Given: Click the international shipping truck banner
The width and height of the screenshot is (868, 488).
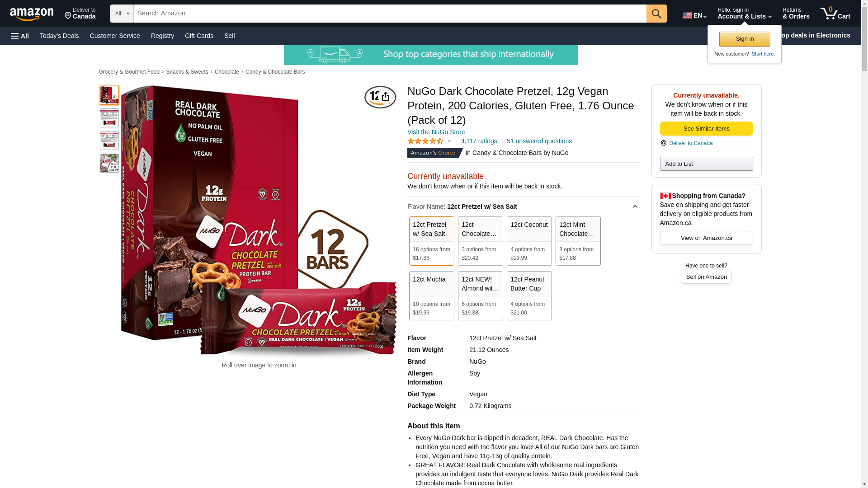Looking at the screenshot, I should [x=430, y=55].
